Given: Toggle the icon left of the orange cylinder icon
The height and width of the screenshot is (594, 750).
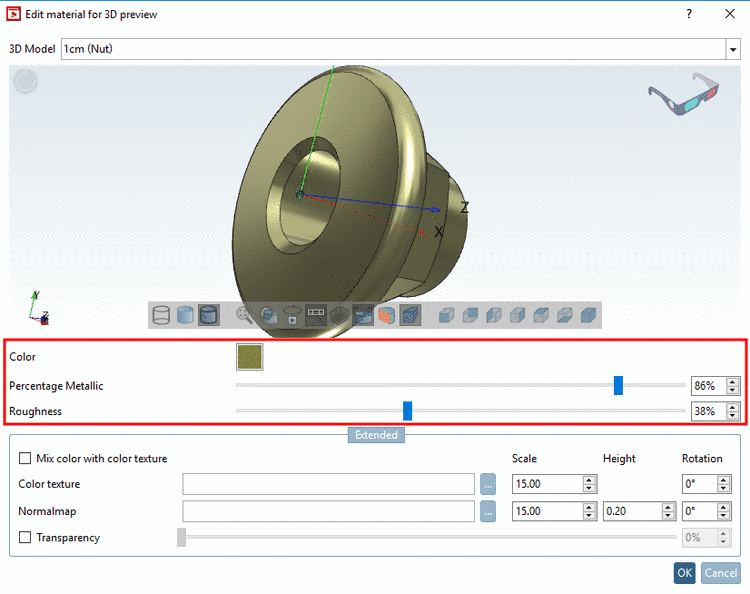Looking at the screenshot, I should click(x=363, y=315).
